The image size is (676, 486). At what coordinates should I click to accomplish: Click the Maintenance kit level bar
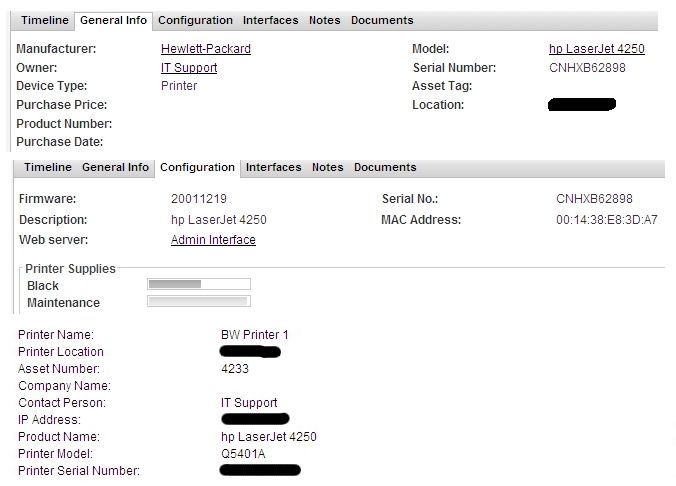coord(199,301)
